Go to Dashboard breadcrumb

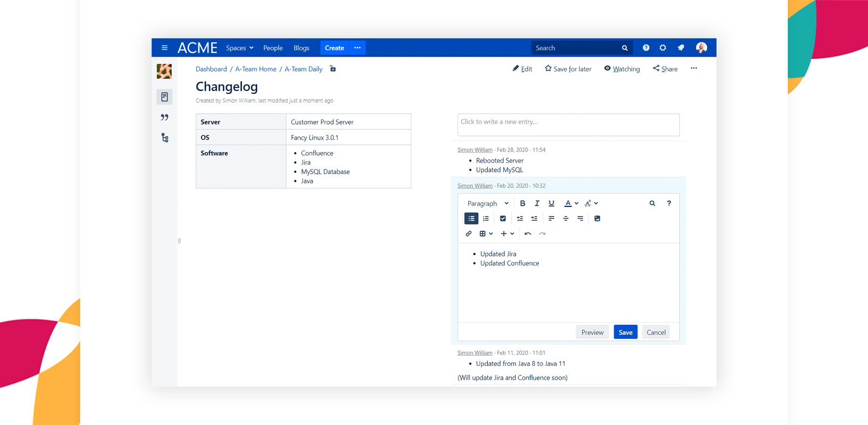[x=211, y=69]
